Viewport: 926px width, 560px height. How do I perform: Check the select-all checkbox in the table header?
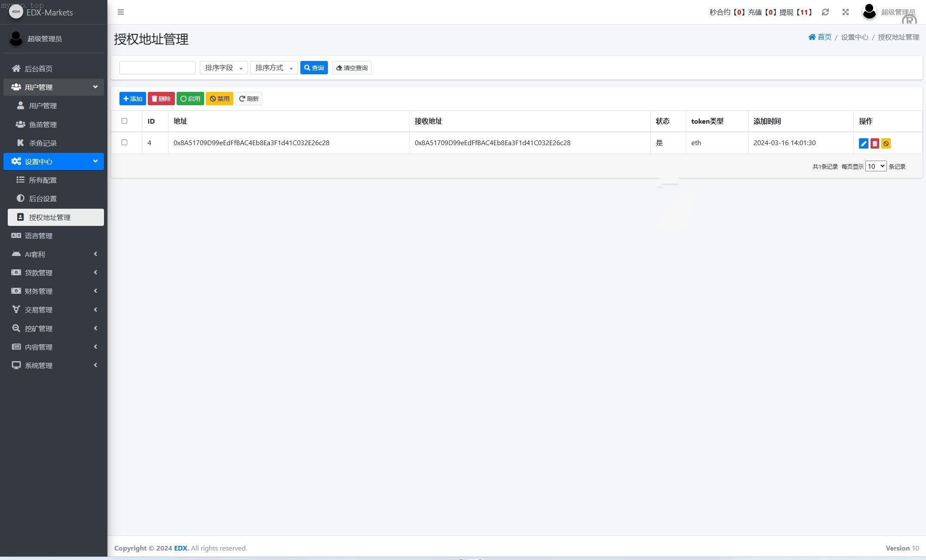click(124, 121)
